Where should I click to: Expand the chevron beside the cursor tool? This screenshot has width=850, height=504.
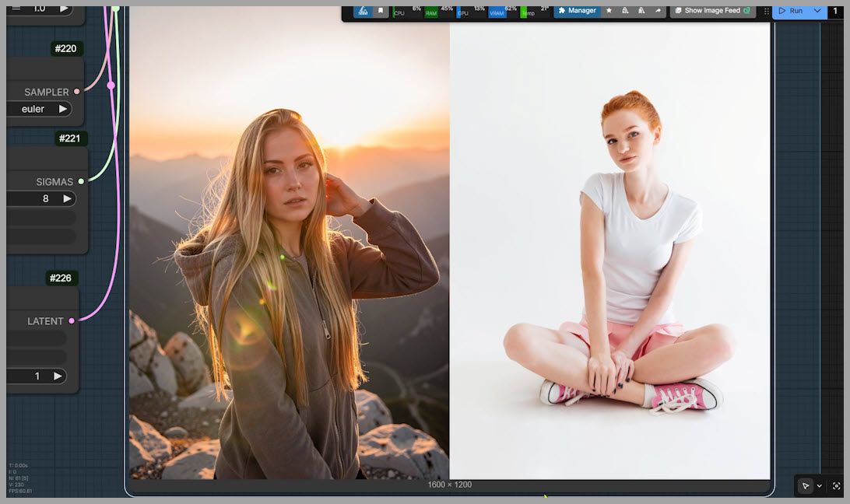(819, 486)
